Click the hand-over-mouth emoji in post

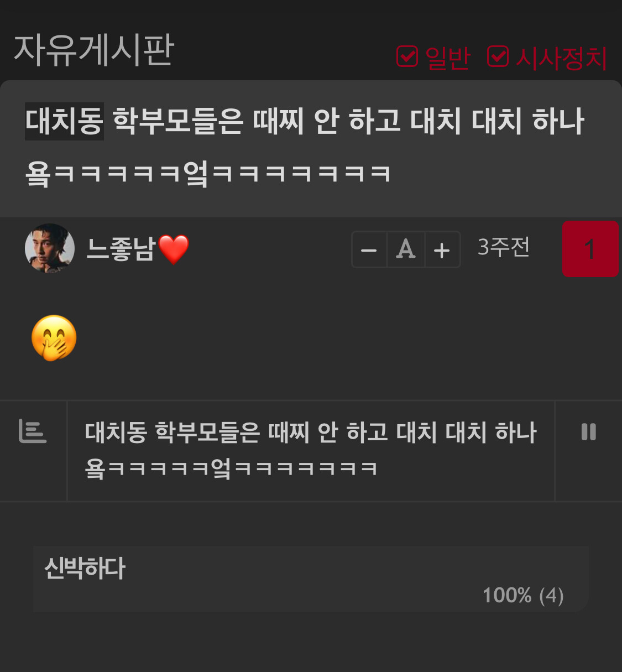(x=54, y=338)
